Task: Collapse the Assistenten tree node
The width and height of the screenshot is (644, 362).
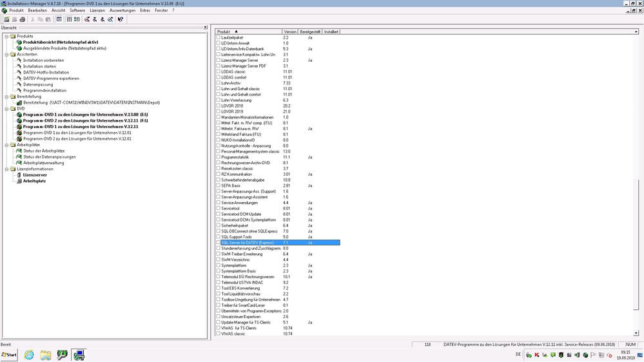Action: [6, 55]
